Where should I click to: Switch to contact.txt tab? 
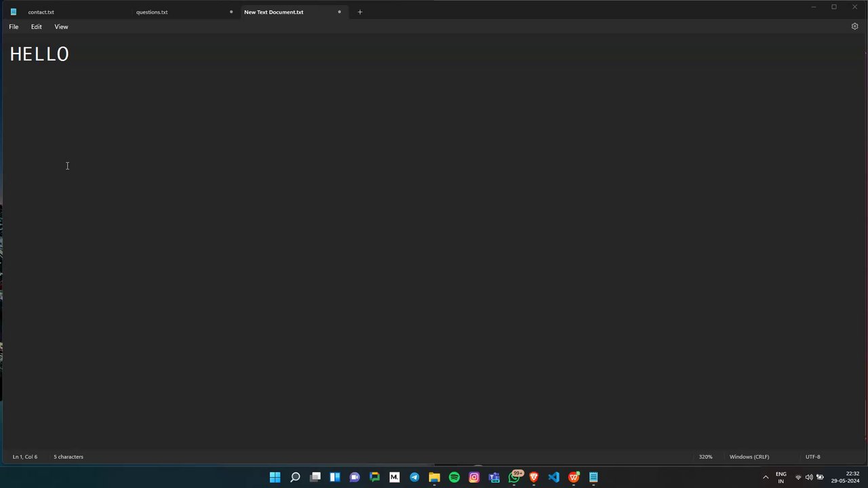tap(41, 12)
